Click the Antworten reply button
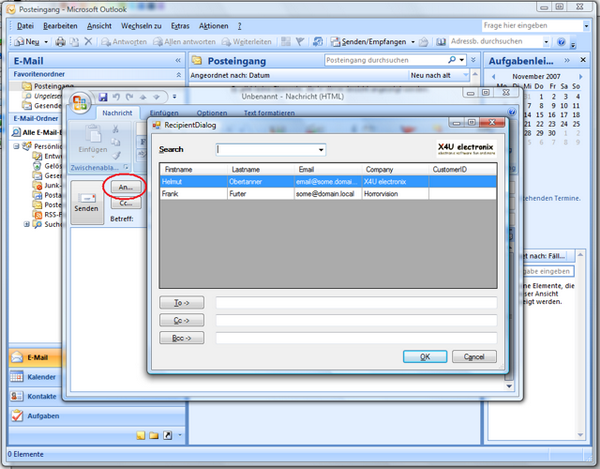 pos(124,42)
